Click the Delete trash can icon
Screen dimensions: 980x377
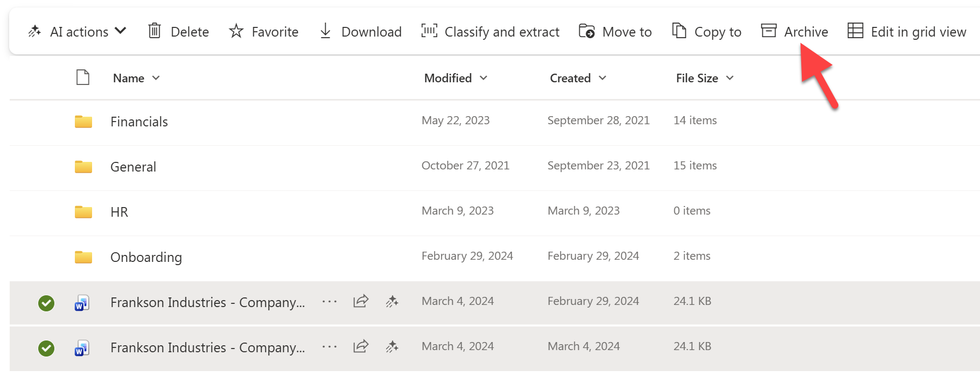coord(155,31)
